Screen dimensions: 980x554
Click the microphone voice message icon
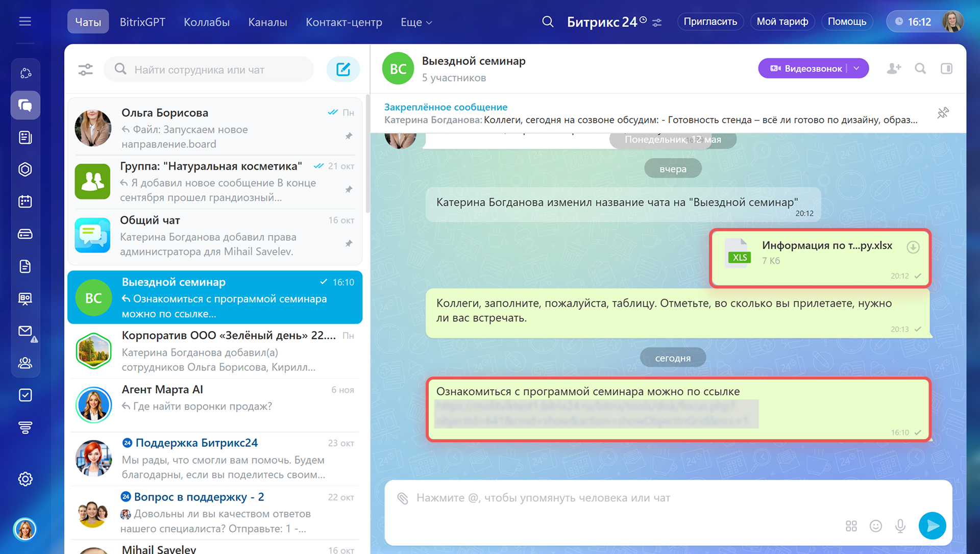pos(900,526)
